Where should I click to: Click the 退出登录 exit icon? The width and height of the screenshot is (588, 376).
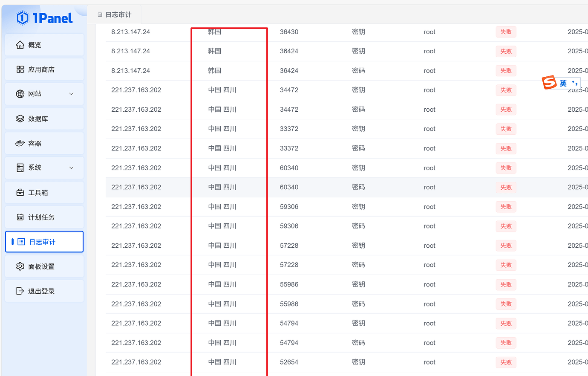(20, 291)
